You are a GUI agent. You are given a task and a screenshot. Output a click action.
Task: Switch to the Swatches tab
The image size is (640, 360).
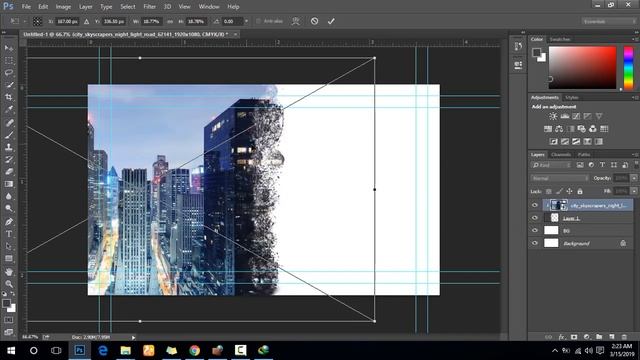pyautogui.click(x=560, y=39)
